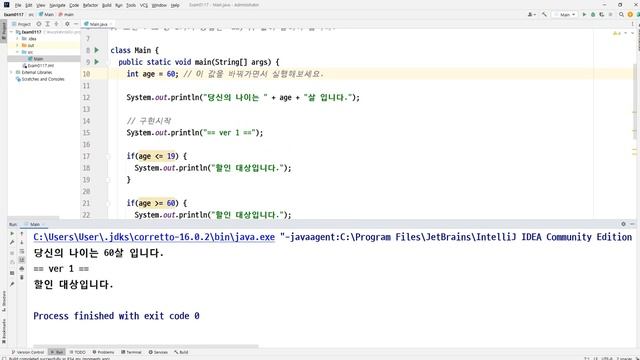Open the Edit menu
640x360 pixels.
point(29,5)
